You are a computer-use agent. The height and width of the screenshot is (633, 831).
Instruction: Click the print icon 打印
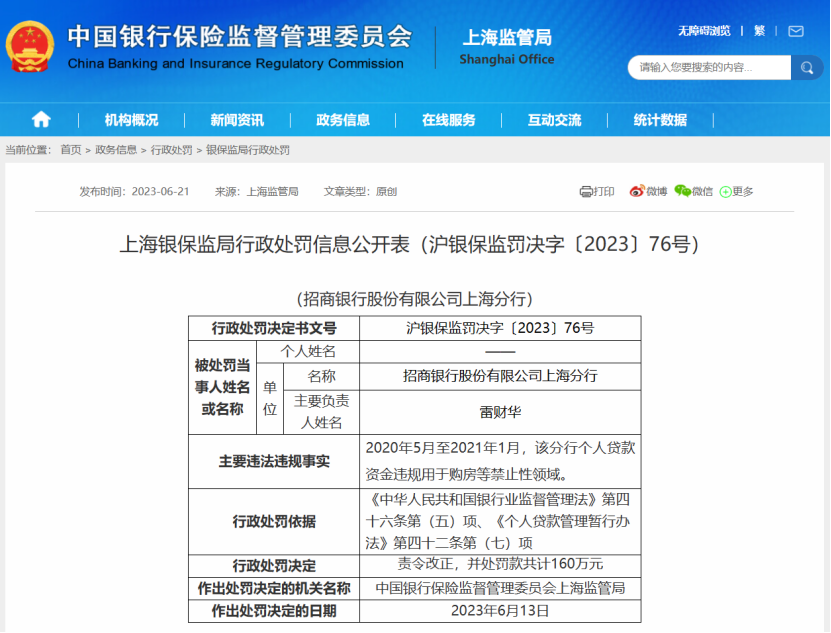pyautogui.click(x=597, y=191)
